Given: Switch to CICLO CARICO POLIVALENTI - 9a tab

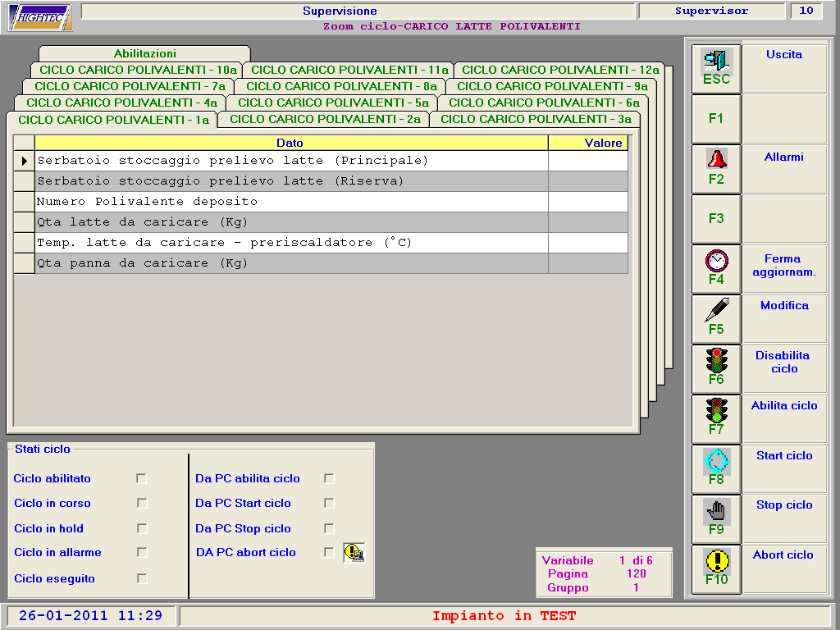Looking at the screenshot, I should pyautogui.click(x=552, y=86).
